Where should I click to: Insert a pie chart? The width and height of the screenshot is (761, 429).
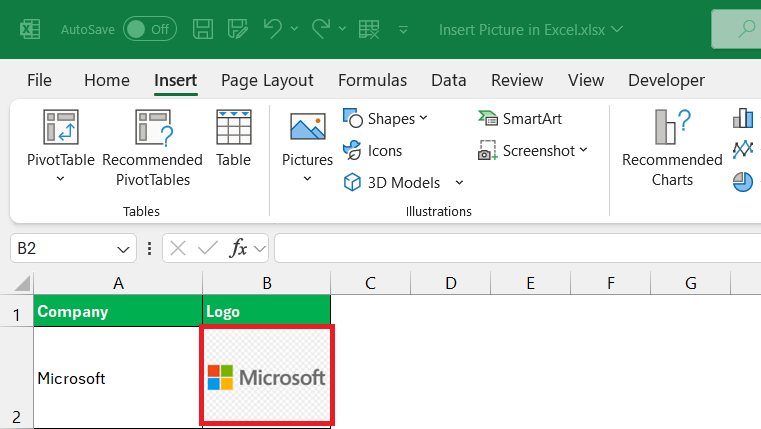pyautogui.click(x=743, y=182)
